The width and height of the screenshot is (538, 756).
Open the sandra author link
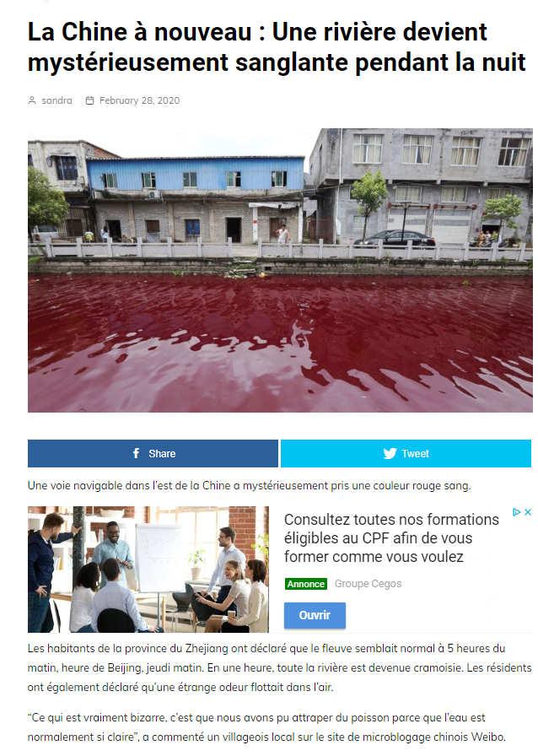(56, 100)
